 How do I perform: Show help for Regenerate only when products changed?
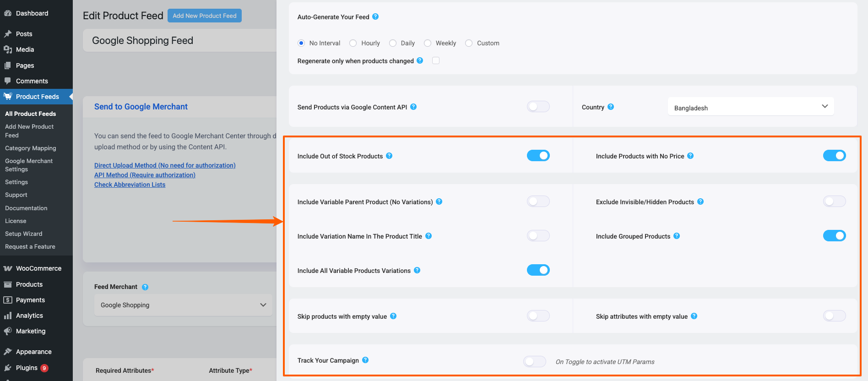(420, 60)
